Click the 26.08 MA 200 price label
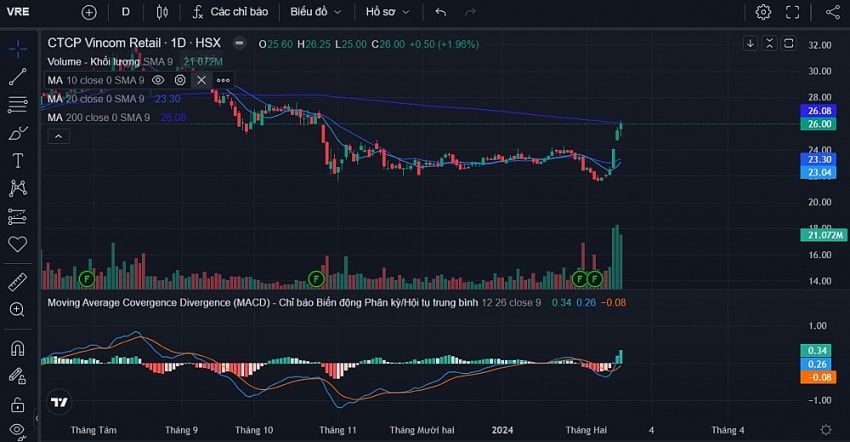The height and width of the screenshot is (442, 850). click(x=819, y=111)
